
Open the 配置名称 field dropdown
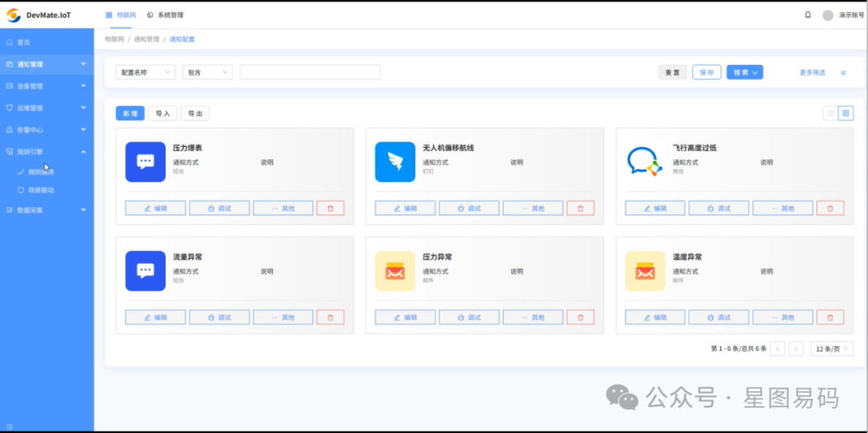tap(145, 72)
